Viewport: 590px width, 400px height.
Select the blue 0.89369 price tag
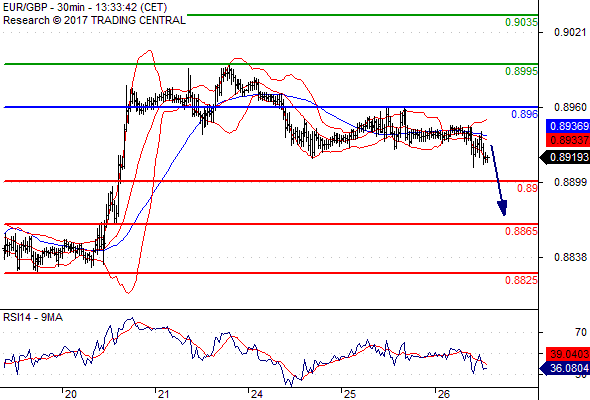(568, 126)
